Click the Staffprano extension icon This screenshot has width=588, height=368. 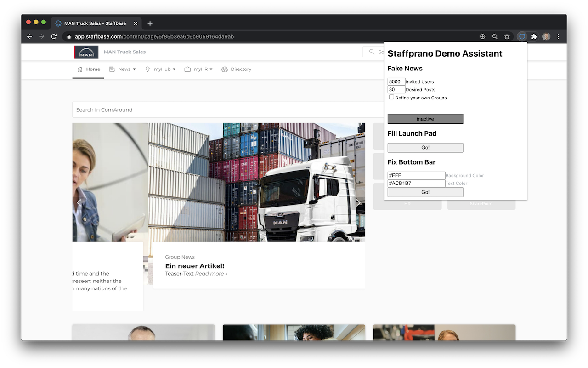[x=522, y=36]
